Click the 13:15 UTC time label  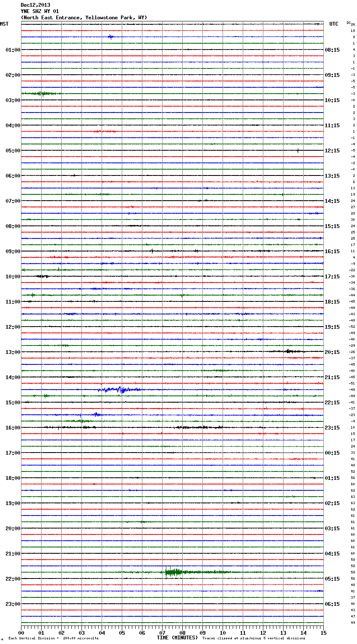332,176
